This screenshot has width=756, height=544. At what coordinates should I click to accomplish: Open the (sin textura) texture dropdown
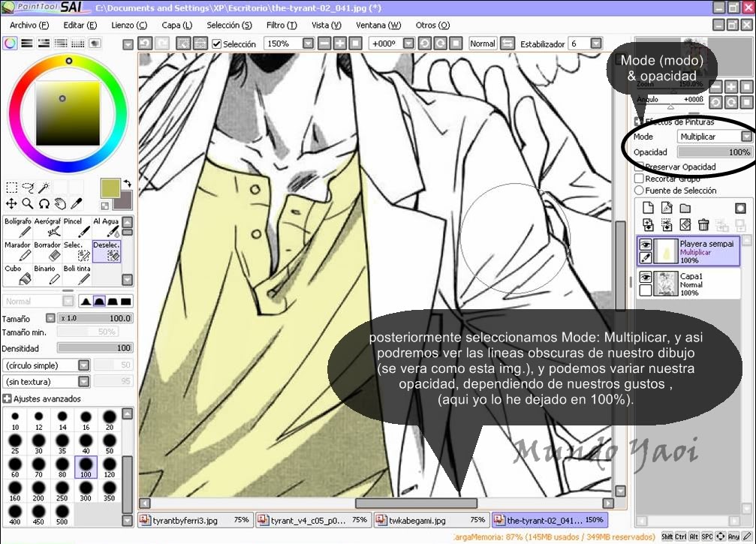[84, 382]
